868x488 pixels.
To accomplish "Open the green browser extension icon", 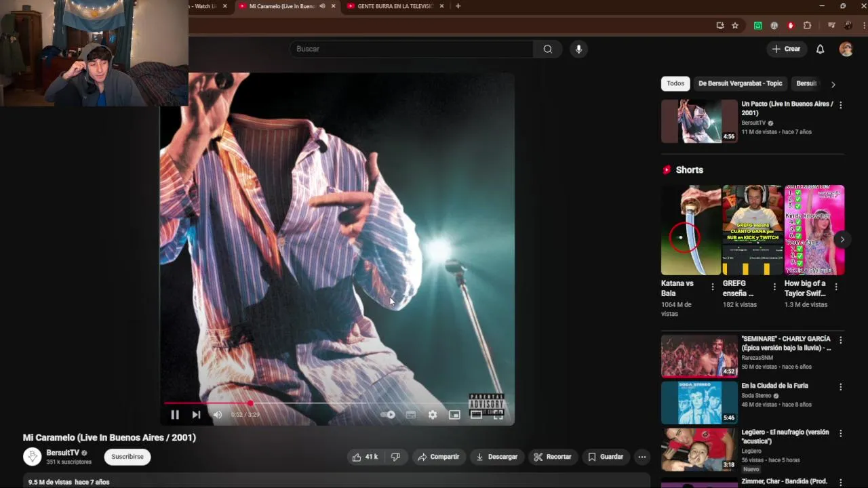I will [758, 26].
